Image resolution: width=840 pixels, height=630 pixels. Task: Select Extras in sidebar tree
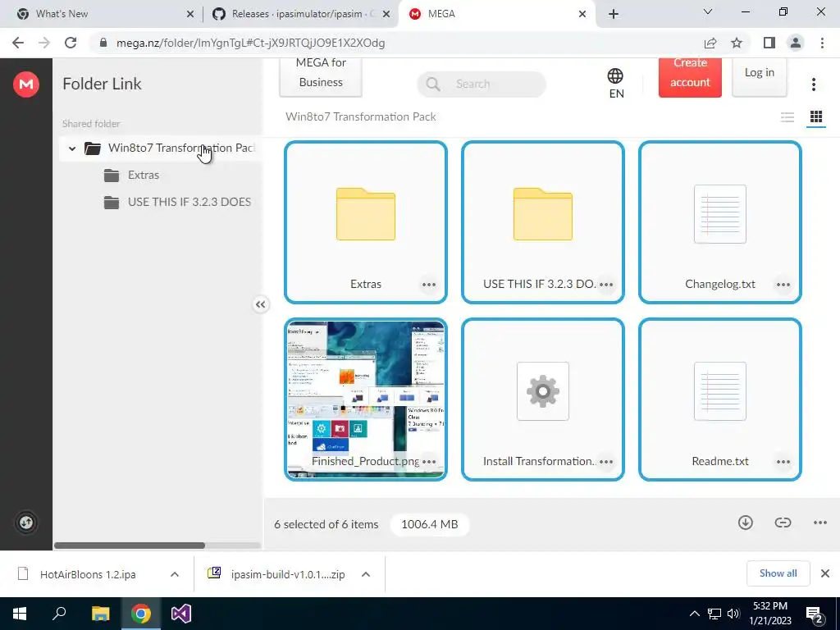point(143,176)
